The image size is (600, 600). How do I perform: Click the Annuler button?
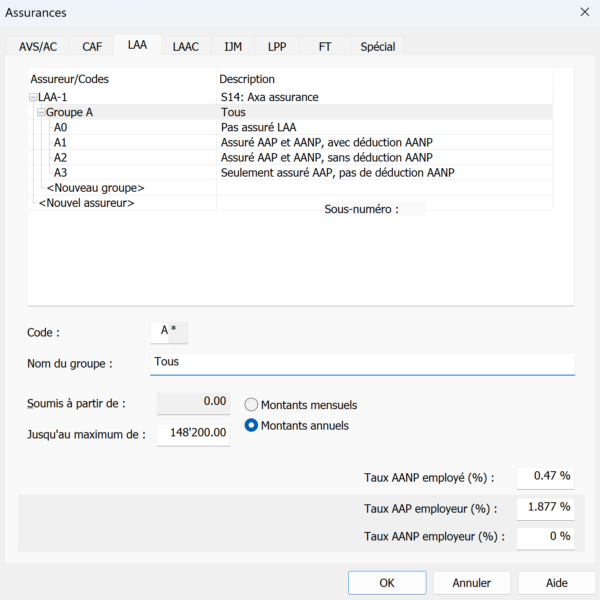pos(472,583)
